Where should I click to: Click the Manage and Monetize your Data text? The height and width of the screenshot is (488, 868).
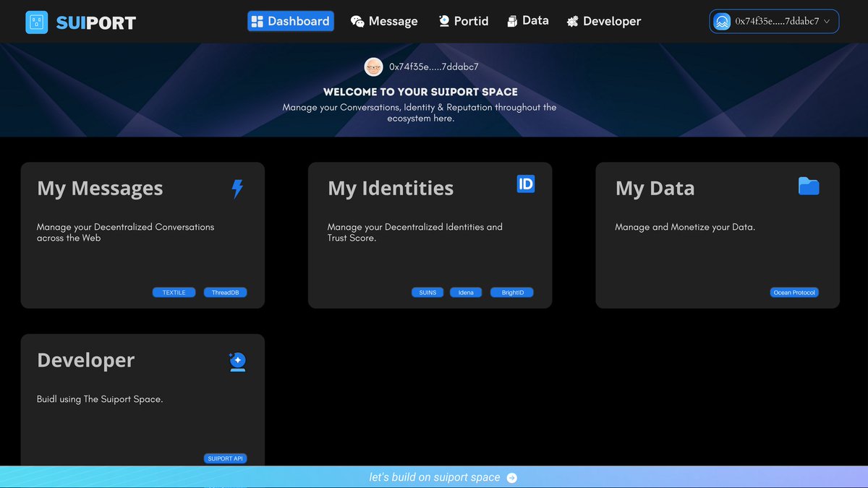(685, 227)
